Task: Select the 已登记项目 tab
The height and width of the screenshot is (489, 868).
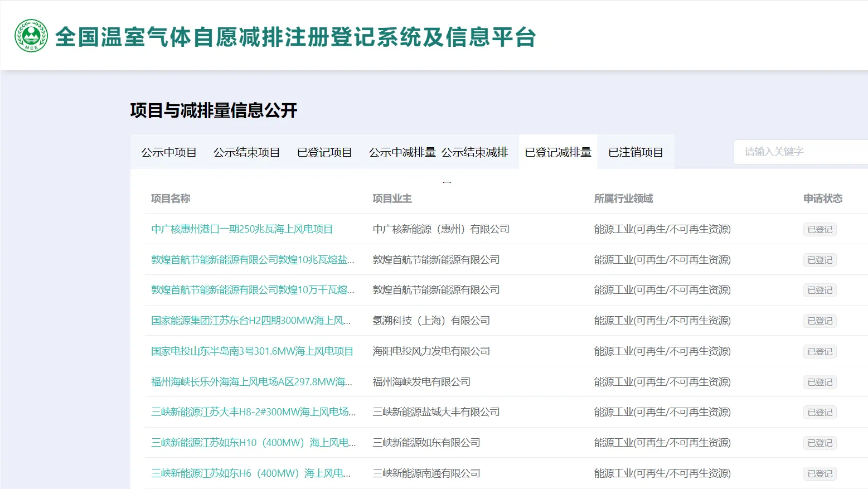Action: [x=324, y=152]
